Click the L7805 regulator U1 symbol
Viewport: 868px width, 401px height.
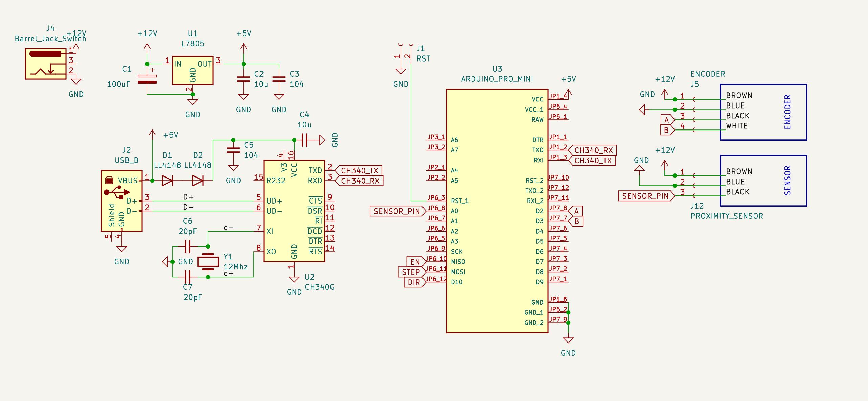coord(192,70)
